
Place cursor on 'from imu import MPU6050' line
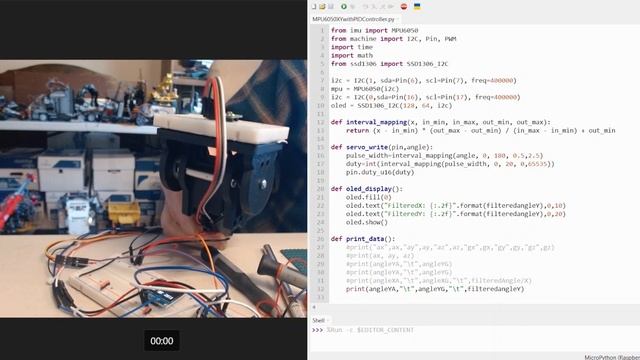pos(374,31)
